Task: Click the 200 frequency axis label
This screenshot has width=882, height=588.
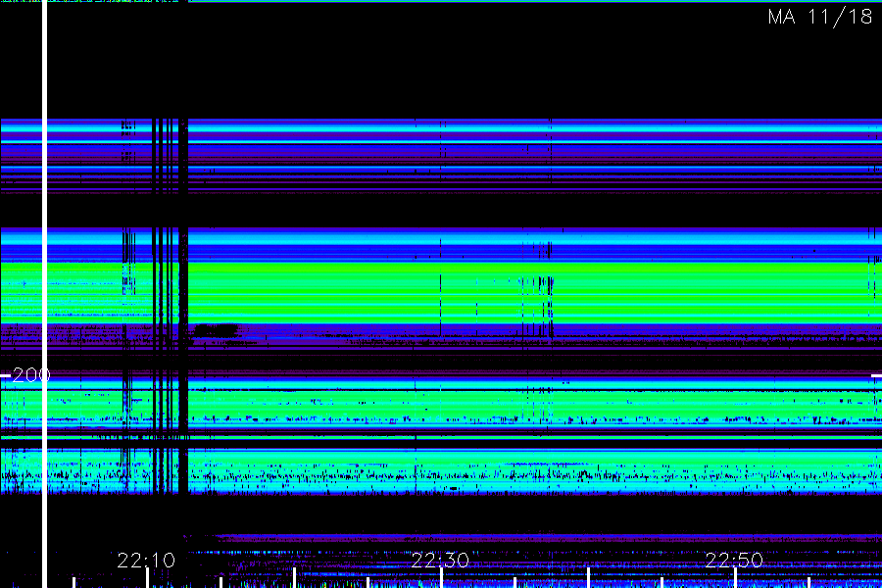Action: click(x=31, y=374)
